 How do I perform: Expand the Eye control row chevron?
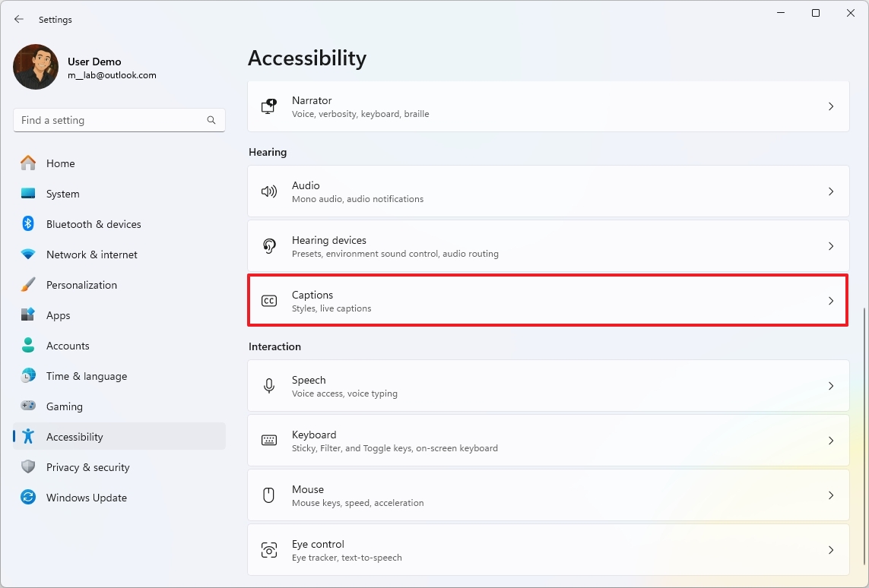(830, 549)
